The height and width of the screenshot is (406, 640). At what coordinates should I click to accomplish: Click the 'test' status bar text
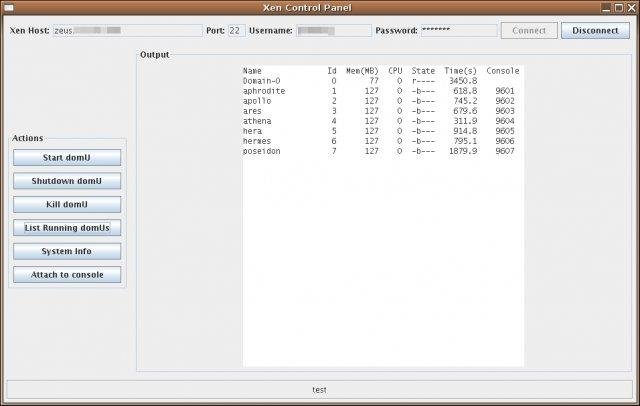tap(319, 390)
